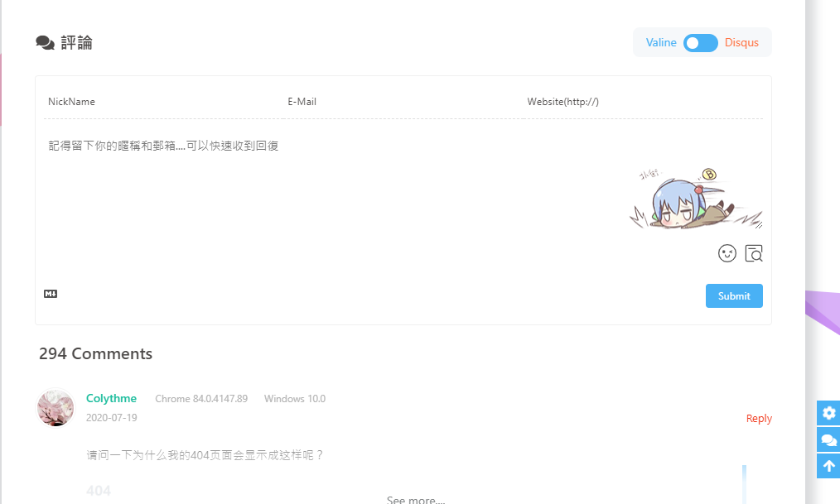Click the Markdown support icon

pos(51,294)
